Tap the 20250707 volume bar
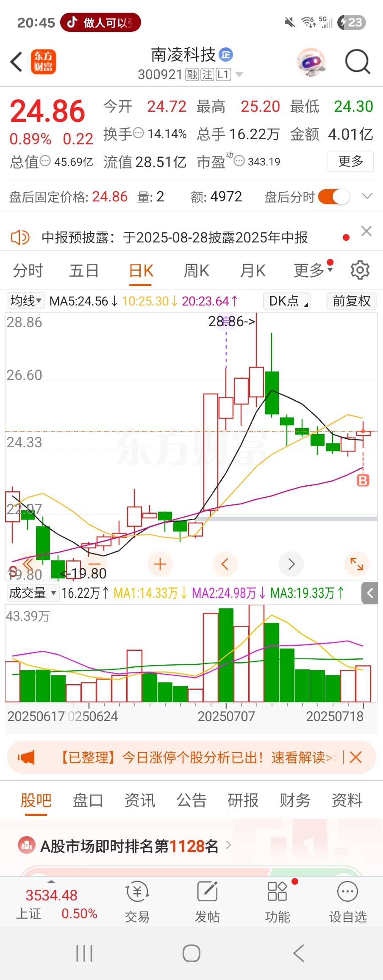This screenshot has width=383, height=980. click(x=226, y=655)
